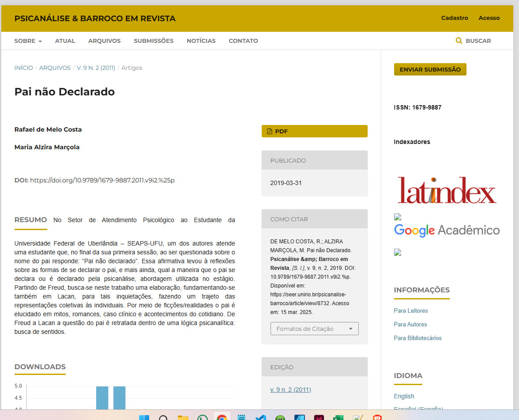Open Brave browser from the taskbar

coord(377,417)
